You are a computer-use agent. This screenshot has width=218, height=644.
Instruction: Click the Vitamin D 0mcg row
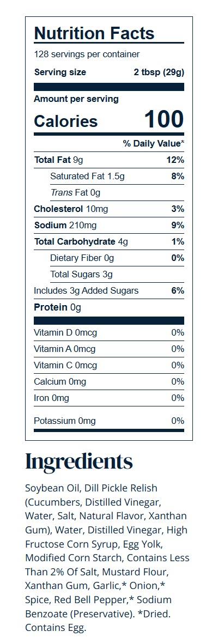109,333
